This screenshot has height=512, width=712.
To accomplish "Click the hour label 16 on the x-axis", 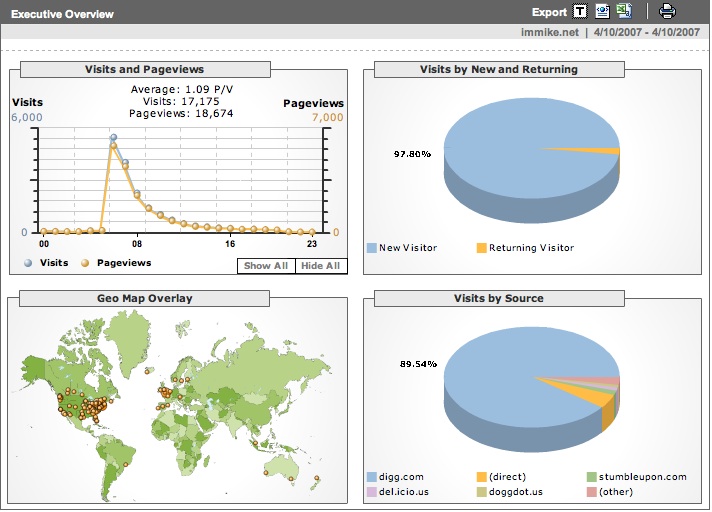I will pyautogui.click(x=230, y=244).
